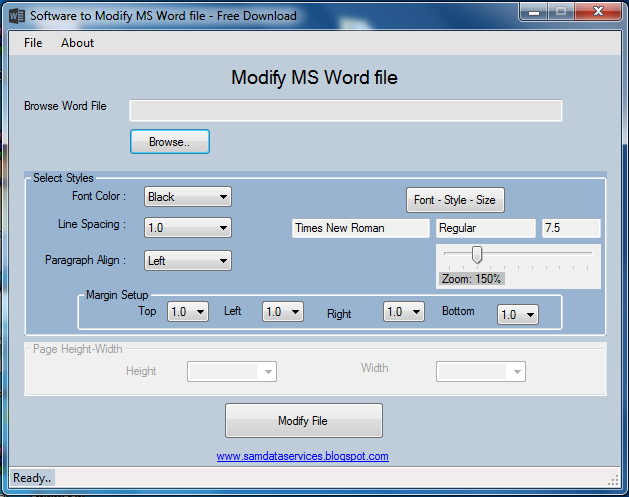Click the Modify File button
Image resolution: width=629 pixels, height=497 pixels.
click(x=304, y=421)
